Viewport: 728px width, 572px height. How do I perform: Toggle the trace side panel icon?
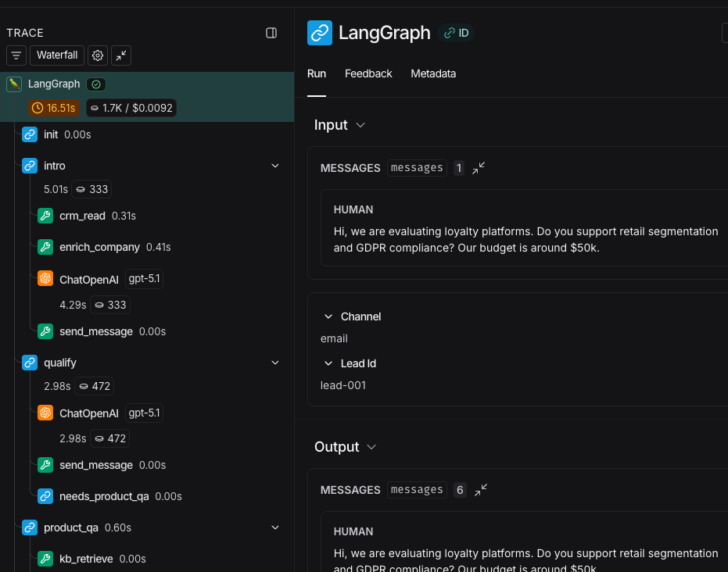pyautogui.click(x=271, y=33)
